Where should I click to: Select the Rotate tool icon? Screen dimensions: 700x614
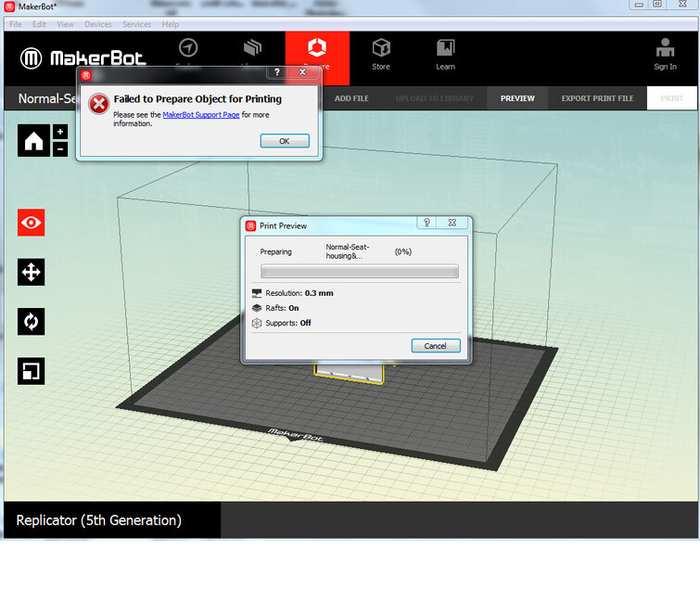click(x=32, y=322)
